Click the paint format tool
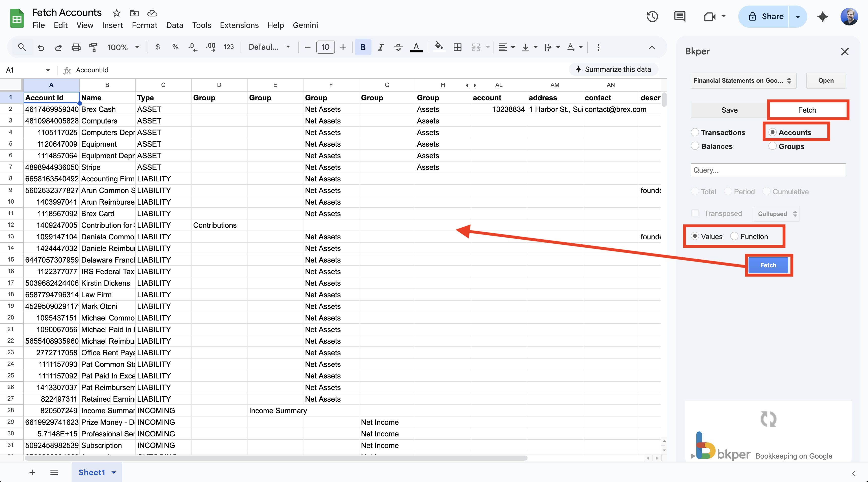Screen dimensions: 868x482 (93, 47)
